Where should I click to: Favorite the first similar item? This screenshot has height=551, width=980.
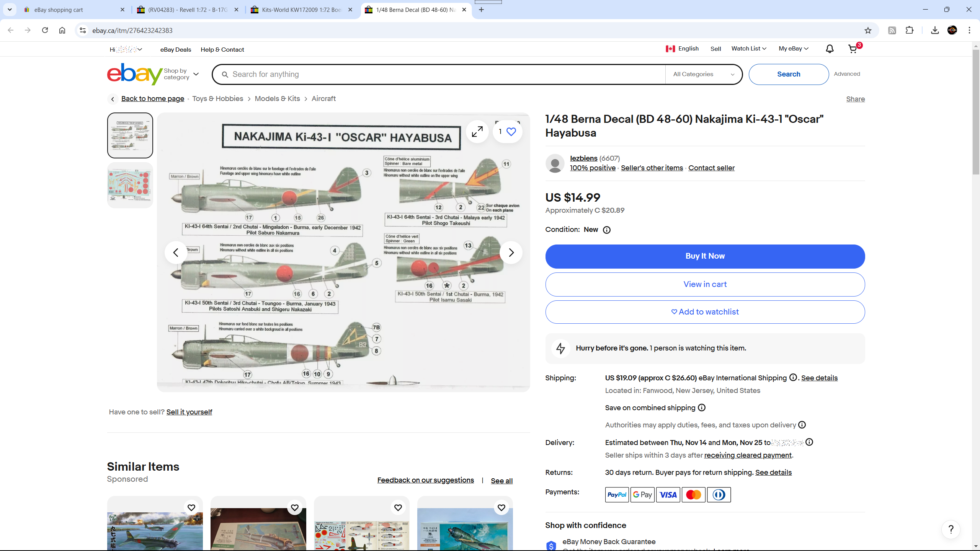click(191, 507)
